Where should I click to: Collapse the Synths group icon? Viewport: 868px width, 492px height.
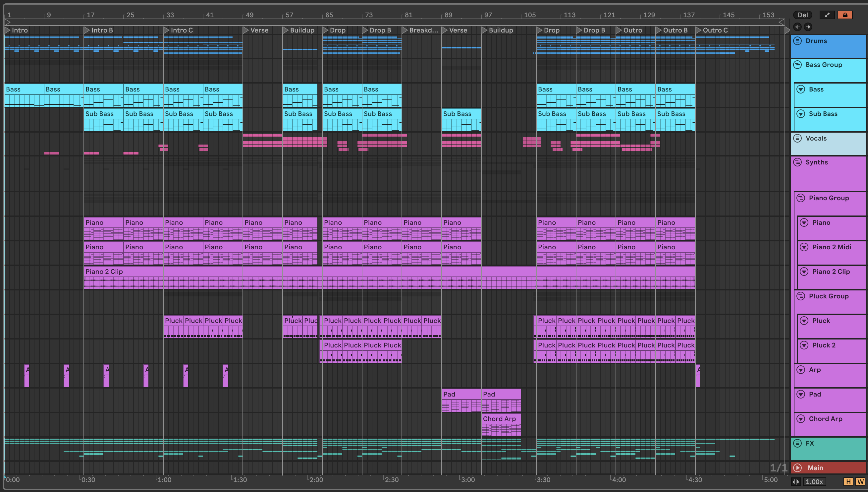[797, 162]
